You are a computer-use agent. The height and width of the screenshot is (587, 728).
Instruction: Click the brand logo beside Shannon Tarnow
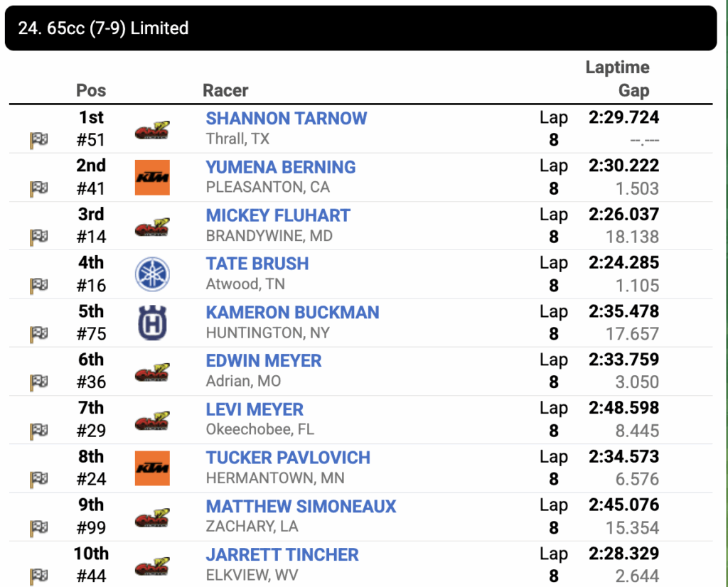point(152,129)
